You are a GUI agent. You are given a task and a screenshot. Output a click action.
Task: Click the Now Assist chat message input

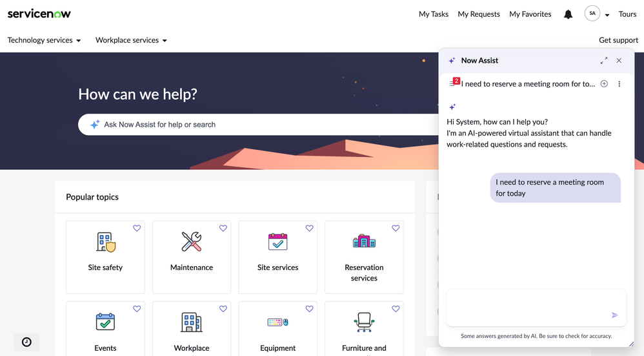point(536,308)
